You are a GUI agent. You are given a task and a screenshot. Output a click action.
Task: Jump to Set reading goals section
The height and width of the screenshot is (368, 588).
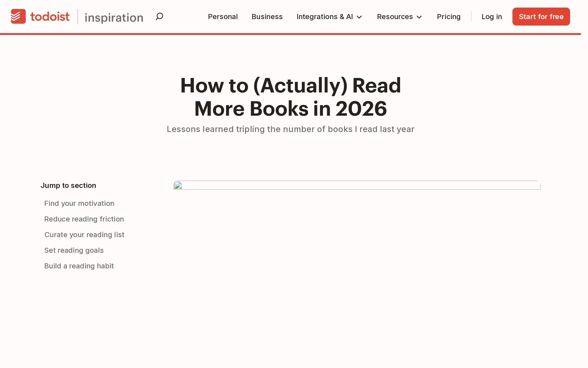pyautogui.click(x=74, y=250)
